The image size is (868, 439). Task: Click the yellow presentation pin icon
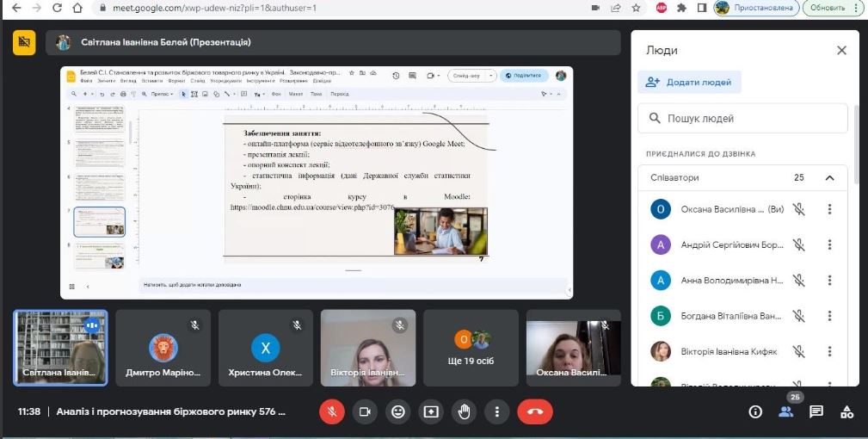coord(24,42)
